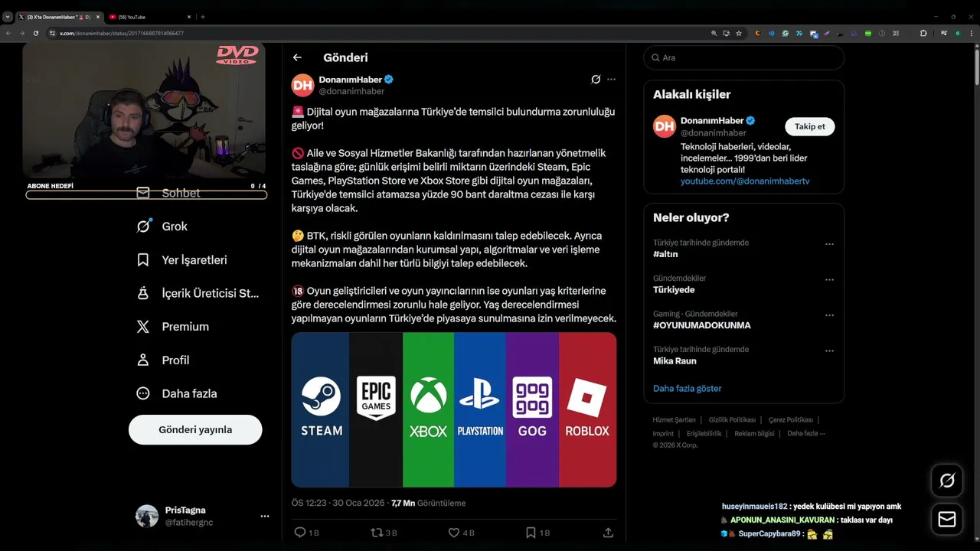980x551 pixels.
Task: Open İçerik Üreticisi Stüdyosu item
Action: coord(198,293)
